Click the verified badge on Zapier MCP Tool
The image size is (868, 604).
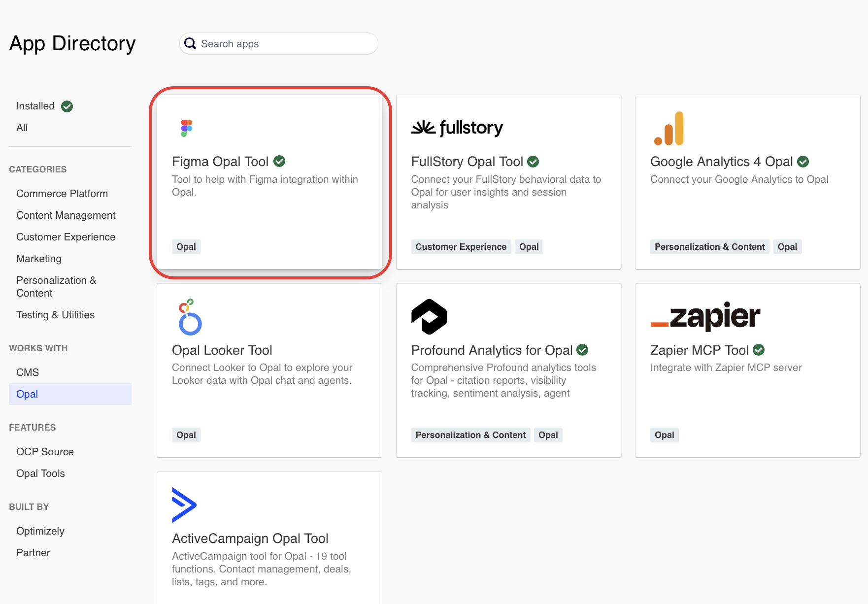(x=759, y=350)
